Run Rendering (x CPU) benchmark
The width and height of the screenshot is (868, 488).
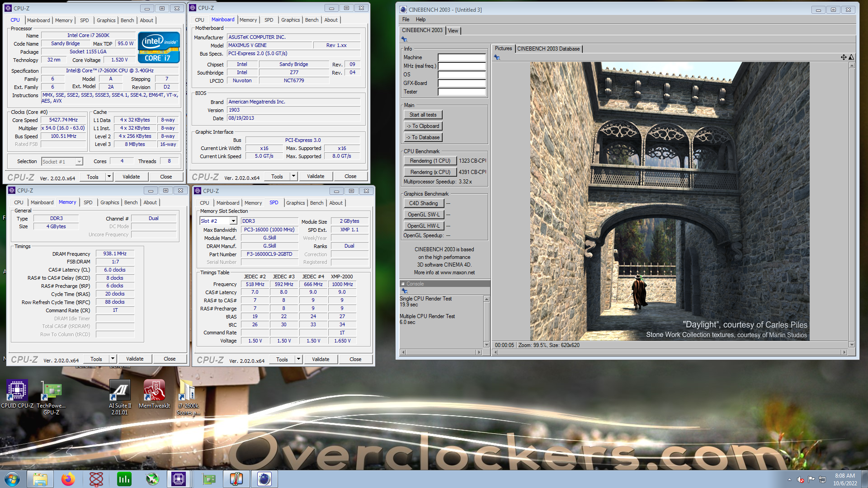pos(430,172)
